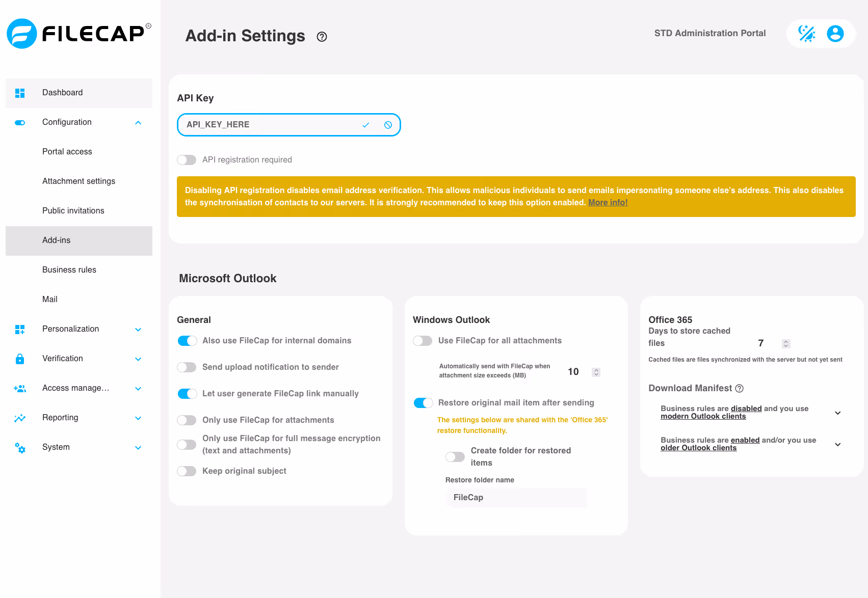Click the Dashboard grid icon
The image size is (868, 598).
pos(20,93)
